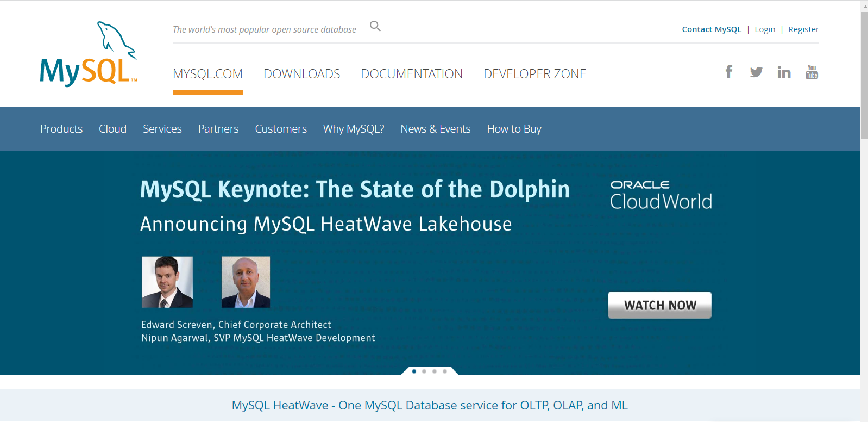868x422 pixels.
Task: Open the Why MySQL? menu item
Action: pyautogui.click(x=354, y=129)
